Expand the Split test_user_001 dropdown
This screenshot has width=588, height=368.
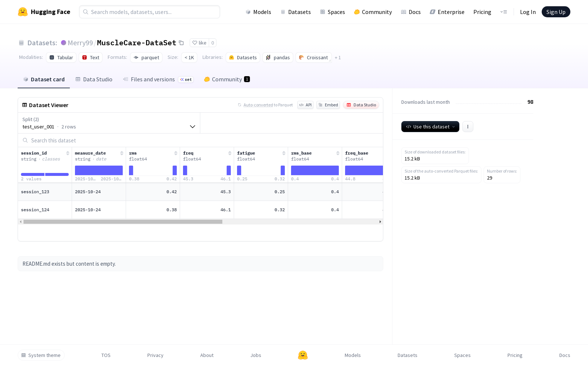pos(109,123)
